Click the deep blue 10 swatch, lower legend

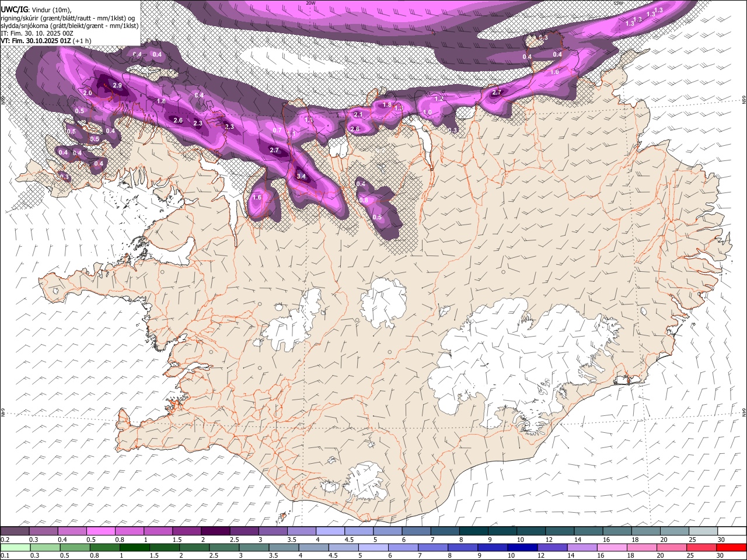coord(523,548)
